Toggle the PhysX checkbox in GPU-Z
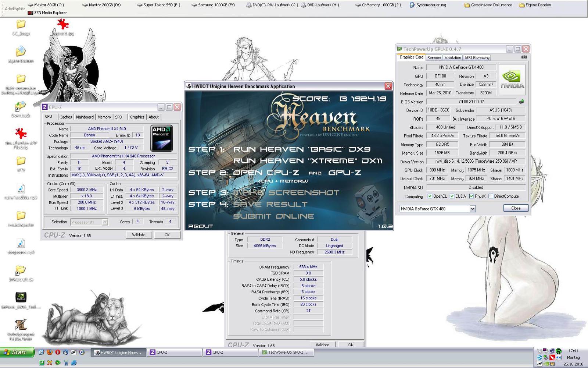588x368 pixels. (472, 196)
